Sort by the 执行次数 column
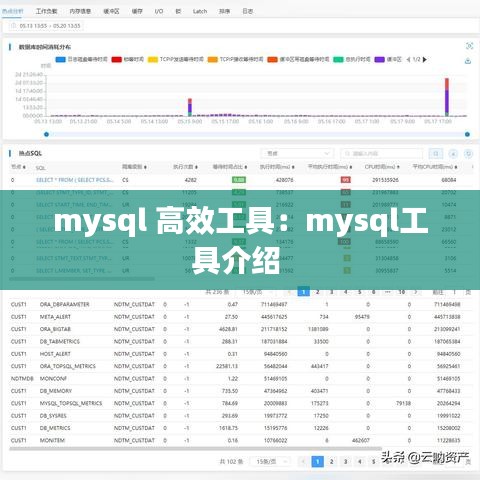480x480 pixels. [x=185, y=167]
